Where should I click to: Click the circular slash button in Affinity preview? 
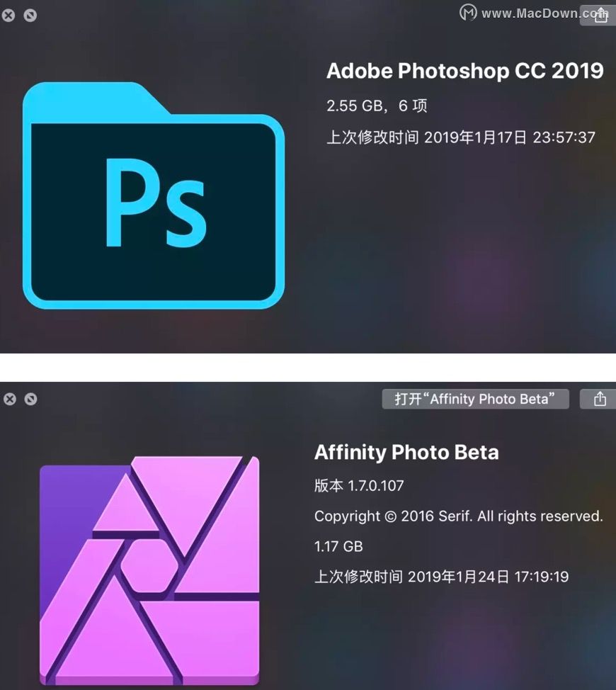(x=30, y=399)
